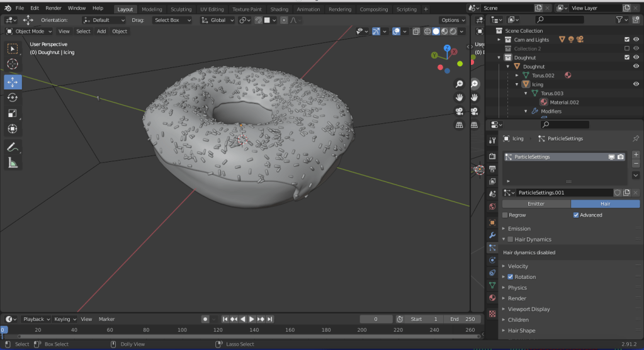
Task: Switch to the Shading workspace tab
Action: tap(279, 9)
